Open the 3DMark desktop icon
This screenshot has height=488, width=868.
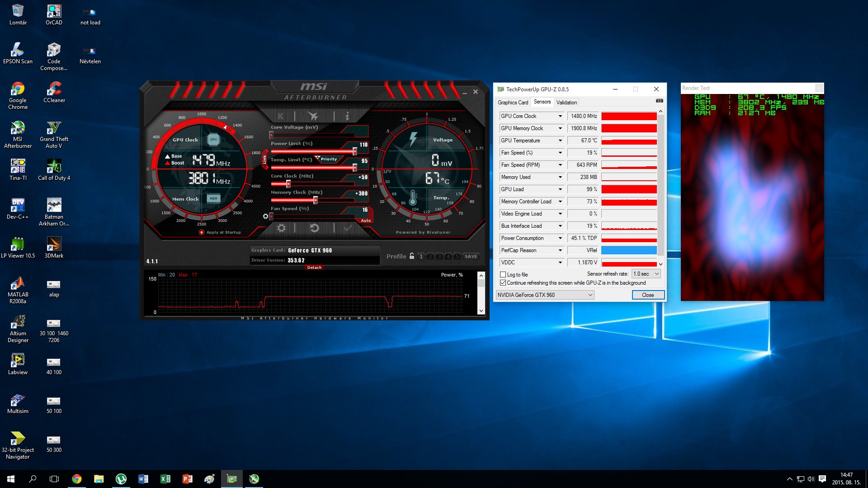point(54,247)
